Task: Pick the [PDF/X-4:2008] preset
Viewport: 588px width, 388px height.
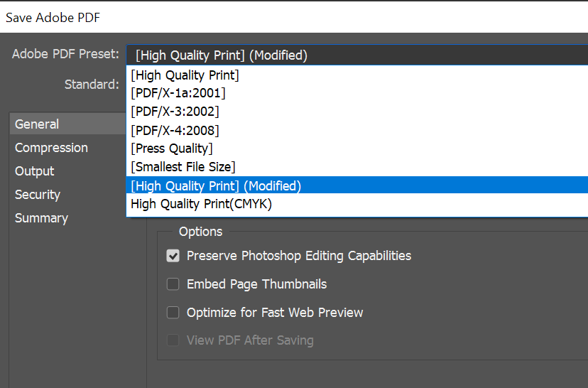Action: 357,130
